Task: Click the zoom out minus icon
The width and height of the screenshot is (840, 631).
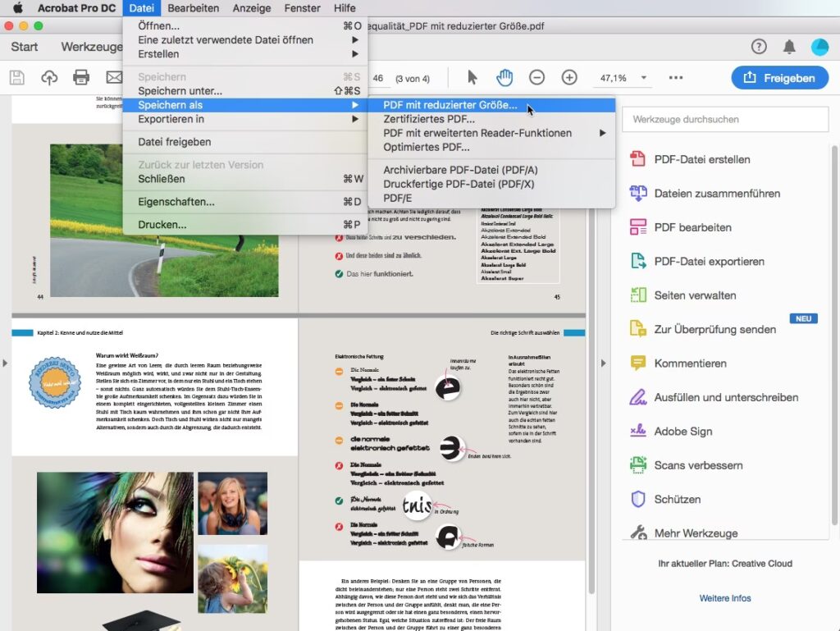Action: click(536, 78)
